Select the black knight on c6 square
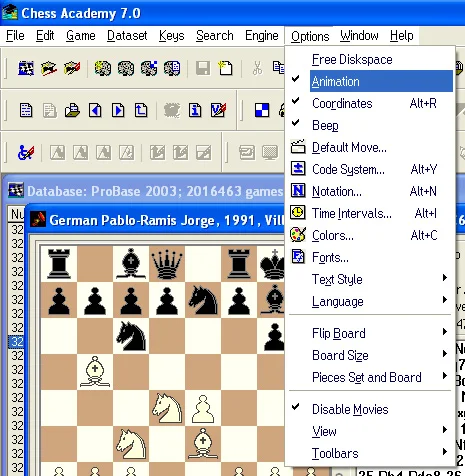The image size is (465, 476). pos(131,336)
